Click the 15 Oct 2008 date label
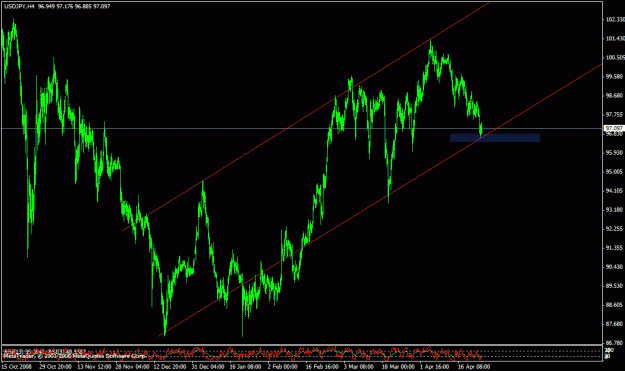Screen dimensions: 625x371 click(x=16, y=367)
